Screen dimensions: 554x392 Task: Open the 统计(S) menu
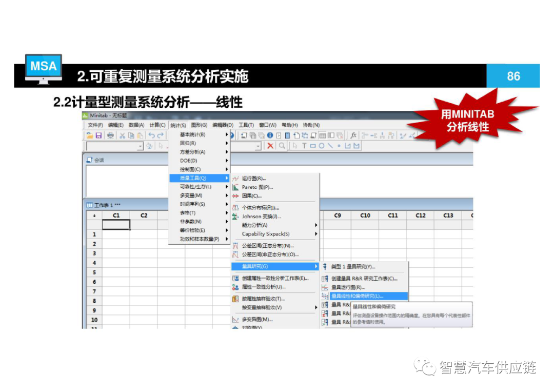[178, 125]
